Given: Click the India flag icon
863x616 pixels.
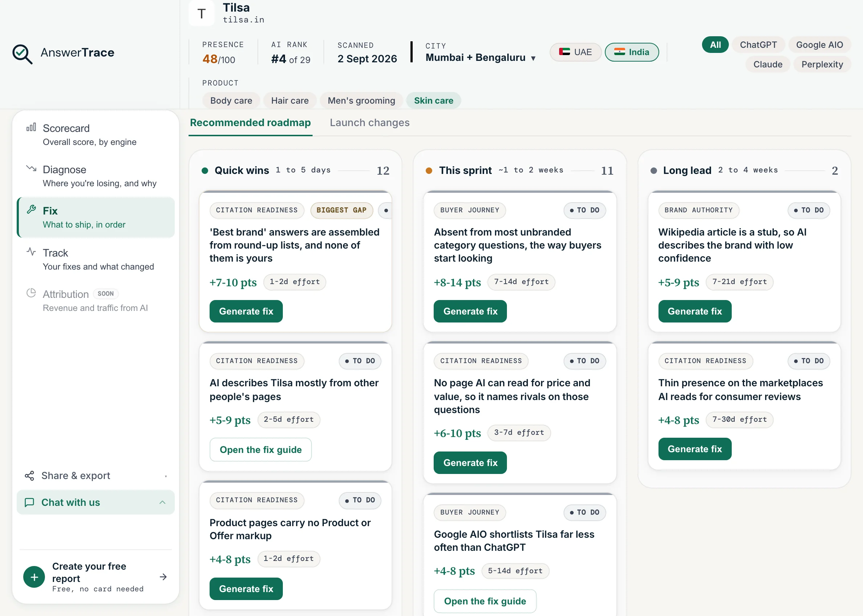Looking at the screenshot, I should [620, 52].
